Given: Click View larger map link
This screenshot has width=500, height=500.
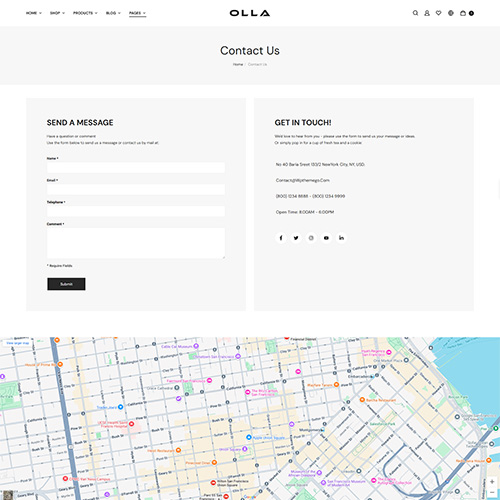Looking at the screenshot, I should (17, 343).
